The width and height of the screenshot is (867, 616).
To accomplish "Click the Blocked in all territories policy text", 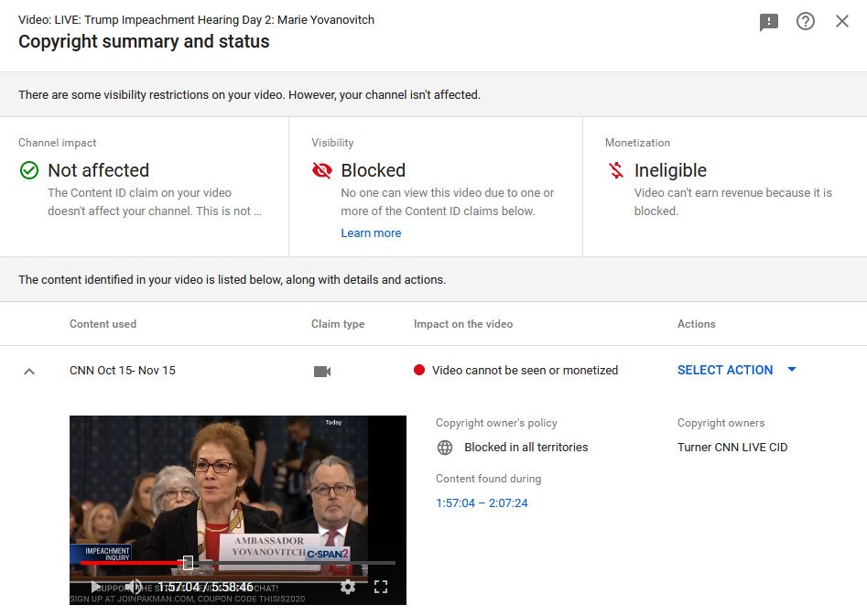I will [x=526, y=448].
